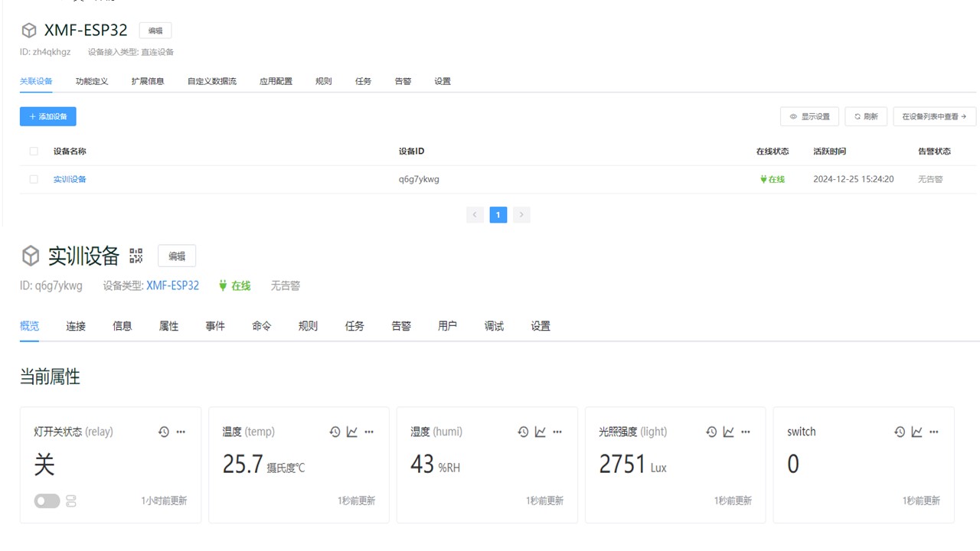Screen dimensions: 980x551
Task: Show chart for humidity (humi) card
Action: (x=540, y=432)
